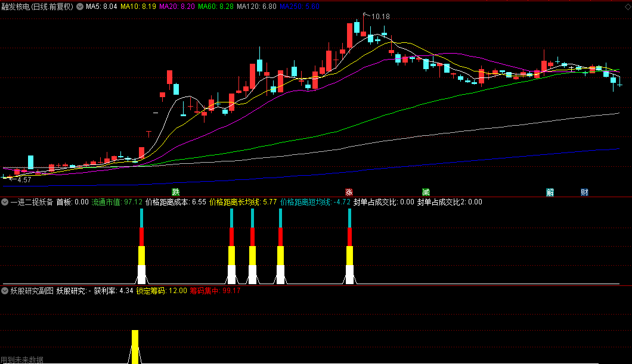
Task: Click the 封单占成交比: 0.00 value
Action: [384, 202]
